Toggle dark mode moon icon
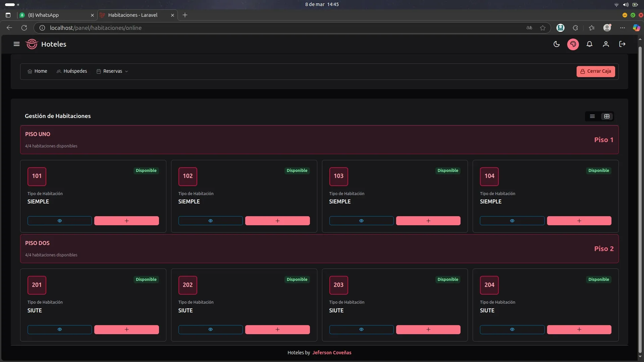Image resolution: width=644 pixels, height=362 pixels. click(x=556, y=44)
